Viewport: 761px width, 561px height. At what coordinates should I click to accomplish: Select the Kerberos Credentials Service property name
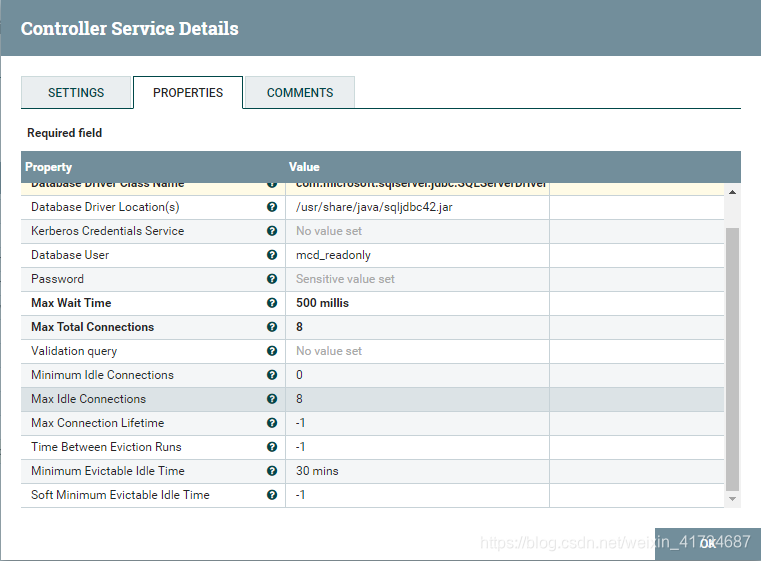(107, 231)
